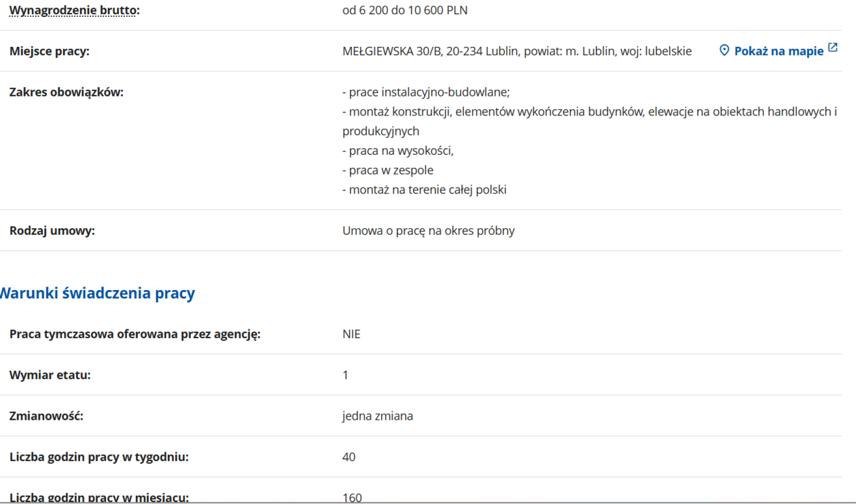Click the MEŁGIEWSKA 30/B Lublin address text

(517, 51)
